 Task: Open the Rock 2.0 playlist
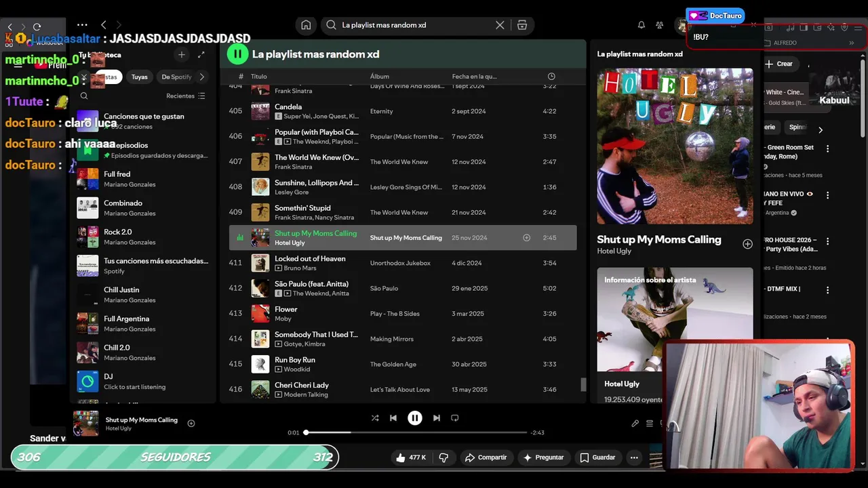click(142, 237)
